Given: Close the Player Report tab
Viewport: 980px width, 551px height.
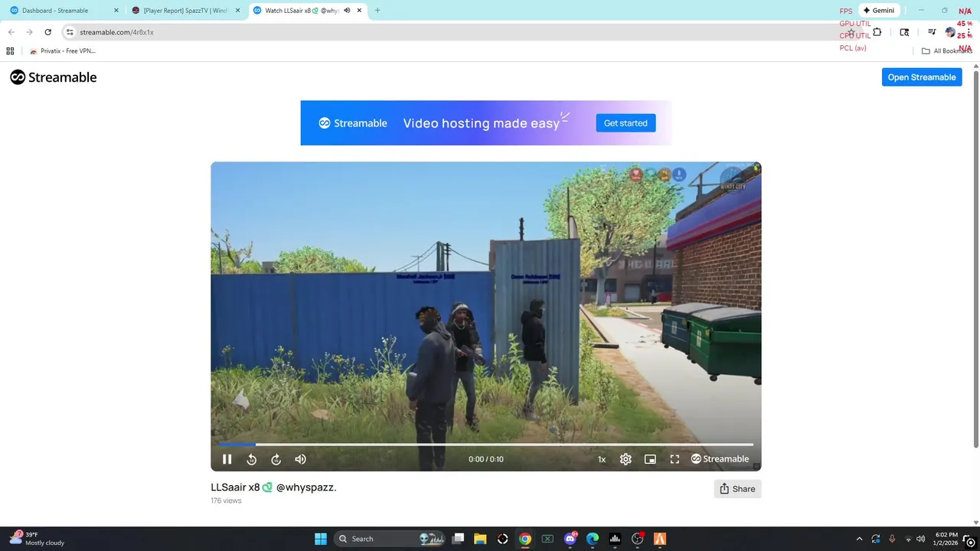Looking at the screenshot, I should [237, 11].
